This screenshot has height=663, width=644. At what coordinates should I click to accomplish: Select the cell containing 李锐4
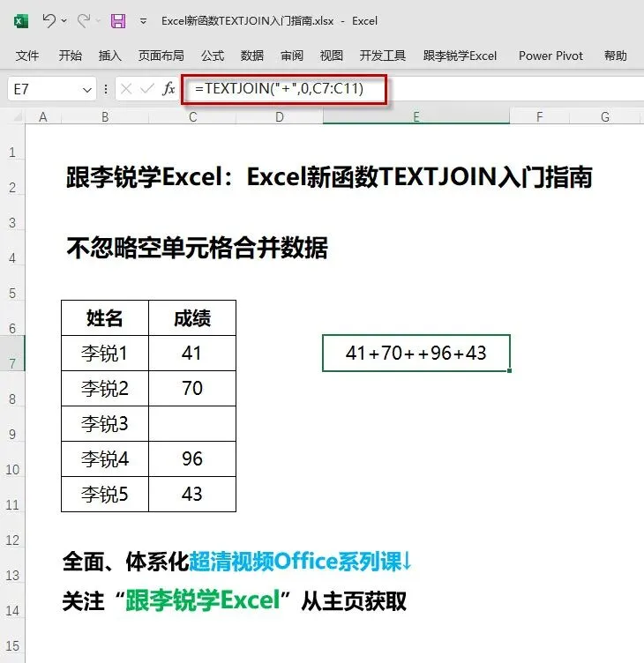tap(105, 458)
